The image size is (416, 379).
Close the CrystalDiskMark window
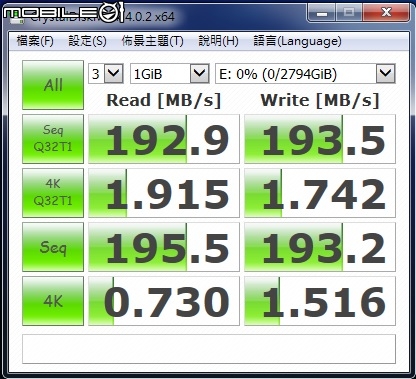point(386,13)
